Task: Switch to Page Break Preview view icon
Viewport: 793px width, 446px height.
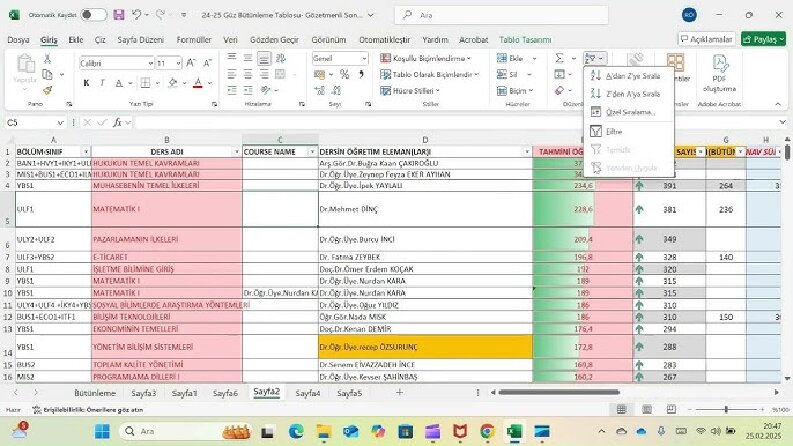Action: click(x=672, y=409)
